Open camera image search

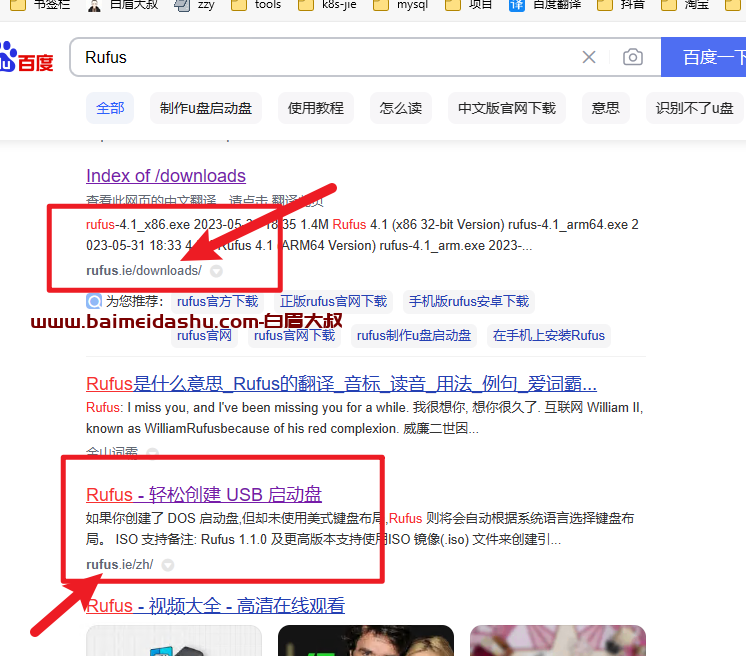tap(633, 58)
